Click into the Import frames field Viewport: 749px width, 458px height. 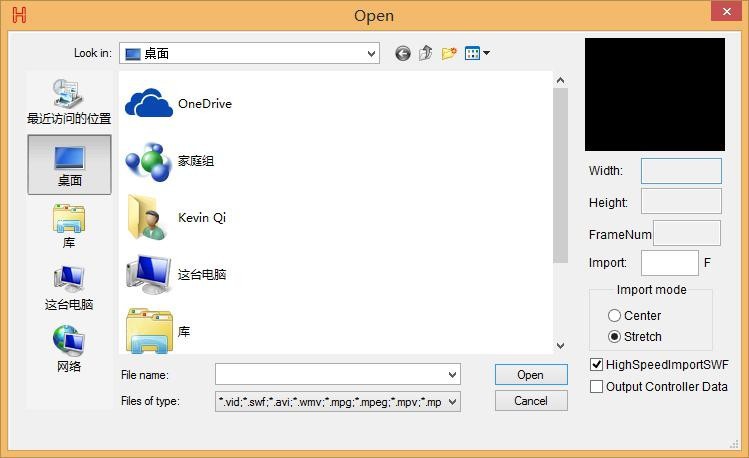point(670,263)
